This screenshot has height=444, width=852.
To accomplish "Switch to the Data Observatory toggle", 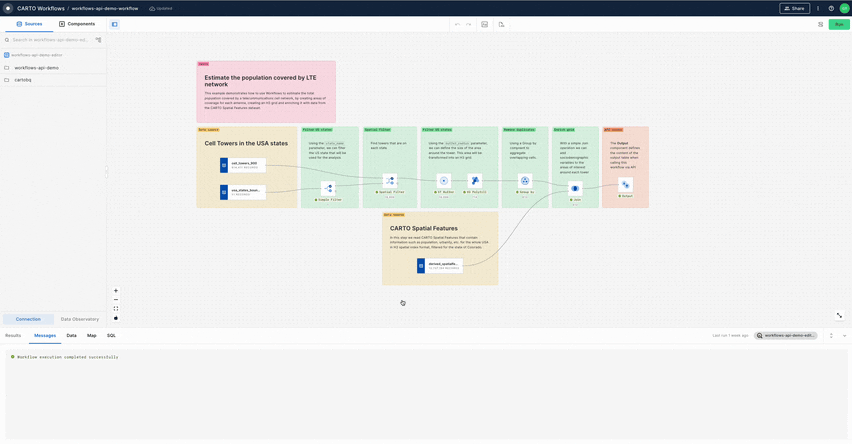I will [x=80, y=319].
